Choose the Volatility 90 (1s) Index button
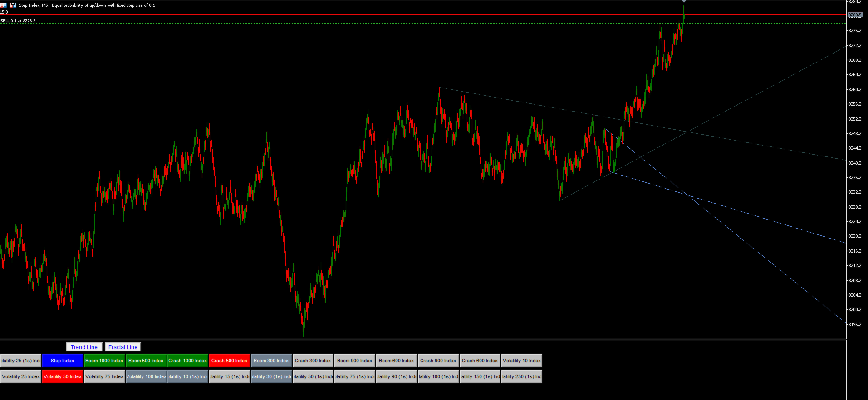 (x=397, y=376)
